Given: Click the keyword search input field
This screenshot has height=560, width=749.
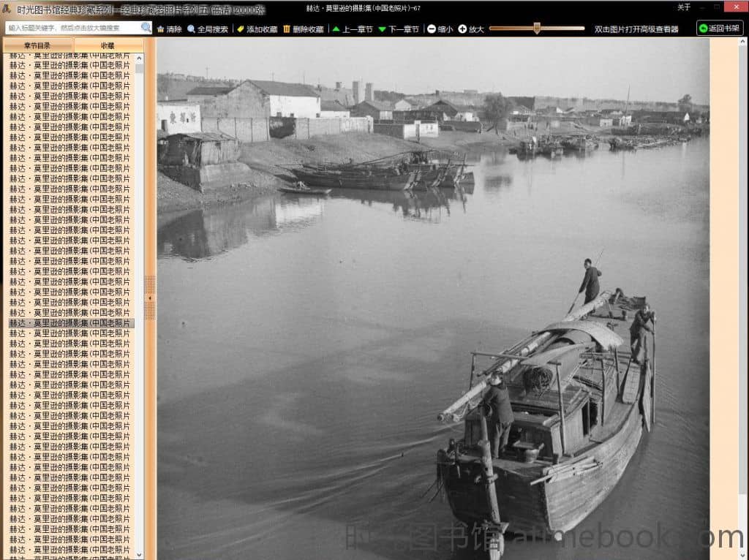Looking at the screenshot, I should [x=72, y=28].
